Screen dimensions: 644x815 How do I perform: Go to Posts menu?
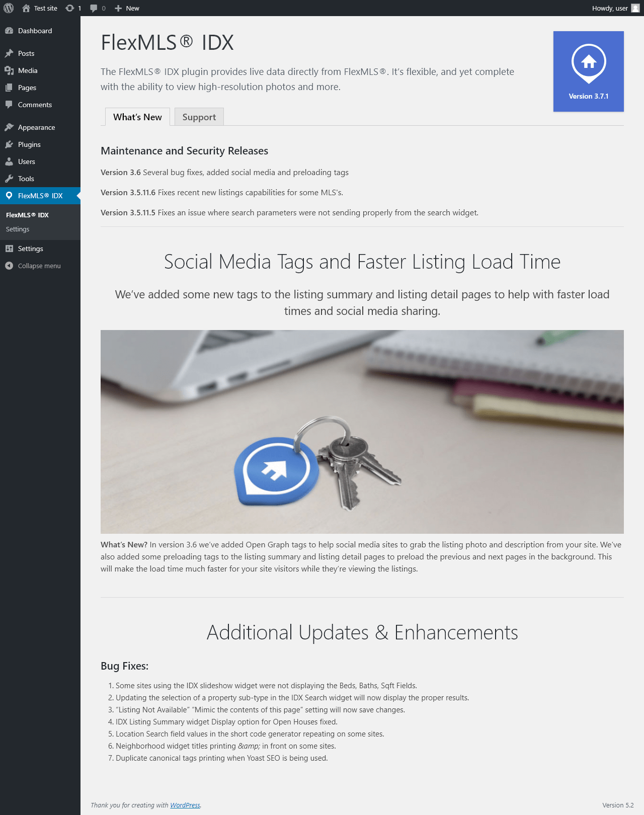[40, 53]
